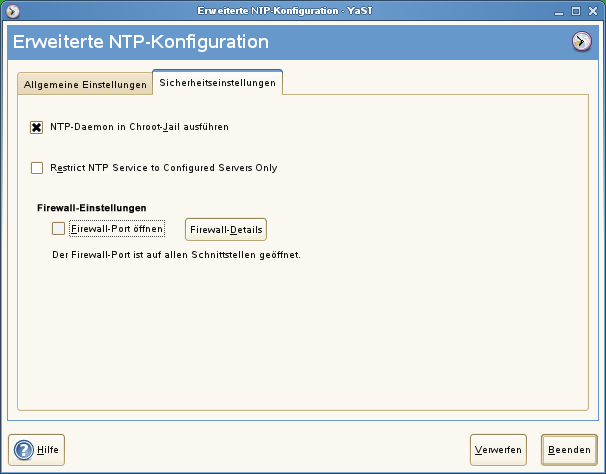Maximize the YaST window

[x=576, y=10]
